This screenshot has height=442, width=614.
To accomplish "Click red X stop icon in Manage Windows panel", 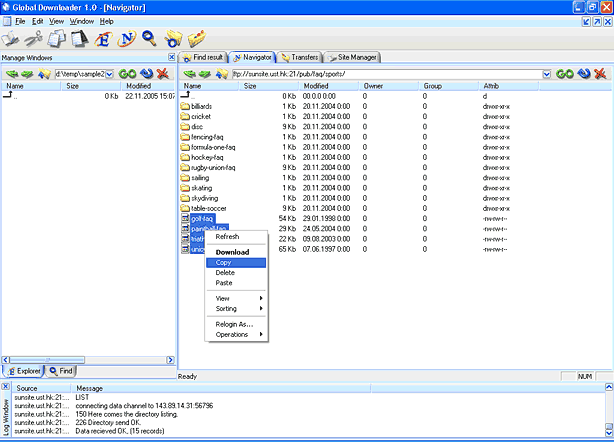I will 163,73.
